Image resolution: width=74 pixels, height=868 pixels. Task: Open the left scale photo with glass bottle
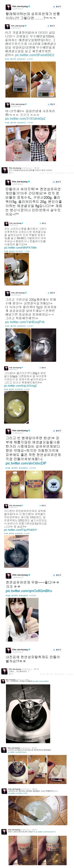(x=18, y=79)
